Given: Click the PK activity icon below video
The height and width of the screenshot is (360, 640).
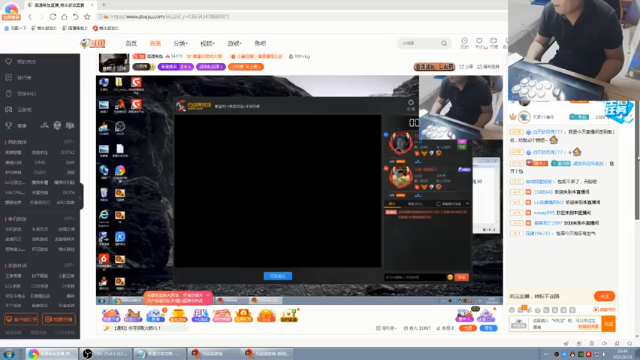Looking at the screenshot, I should (200, 315).
